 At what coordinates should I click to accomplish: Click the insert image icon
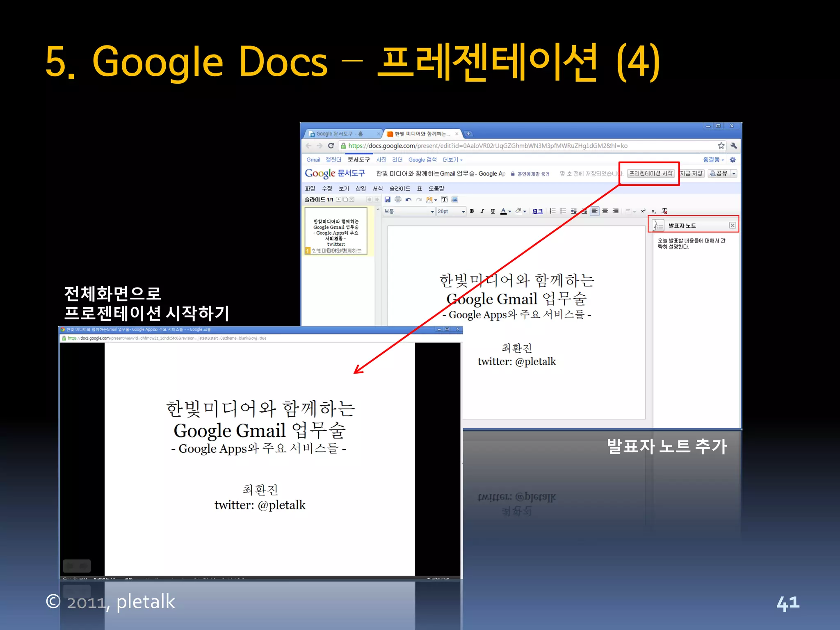pyautogui.click(x=455, y=200)
